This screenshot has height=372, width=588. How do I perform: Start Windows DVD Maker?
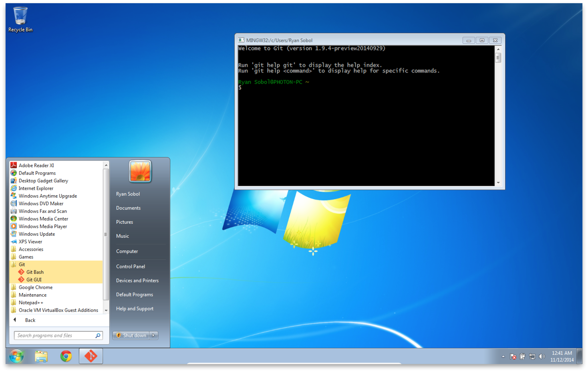pyautogui.click(x=56, y=204)
